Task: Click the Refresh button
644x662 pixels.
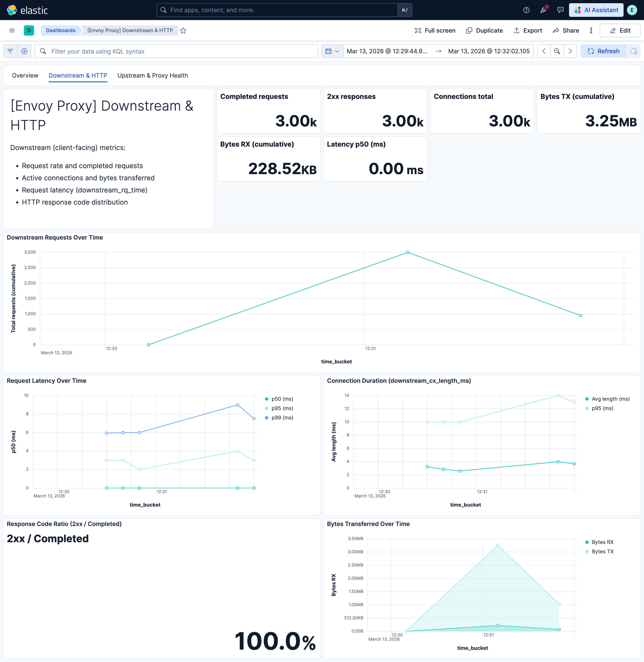Action: point(603,51)
